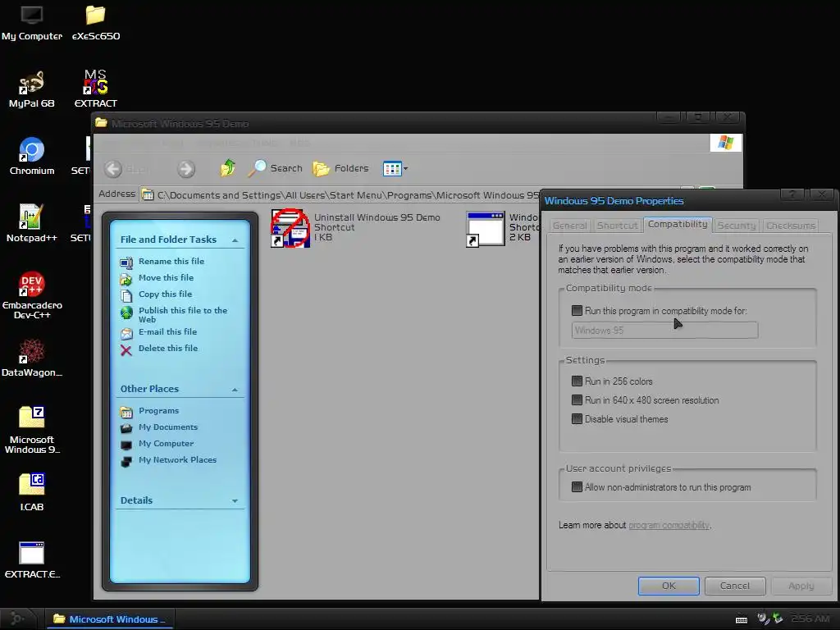Check Run in 256 colors
Image resolution: width=840 pixels, height=630 pixels.
click(x=577, y=381)
